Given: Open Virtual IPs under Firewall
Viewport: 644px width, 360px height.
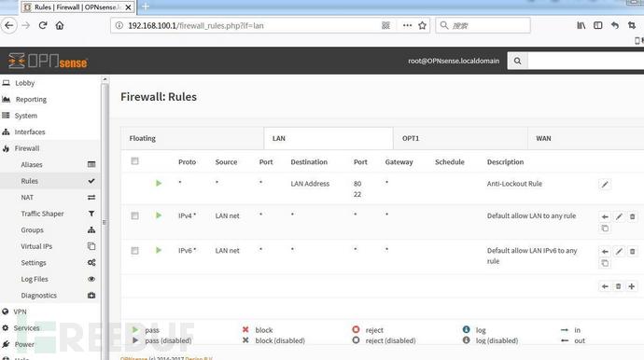Looking at the screenshot, I should [50, 246].
